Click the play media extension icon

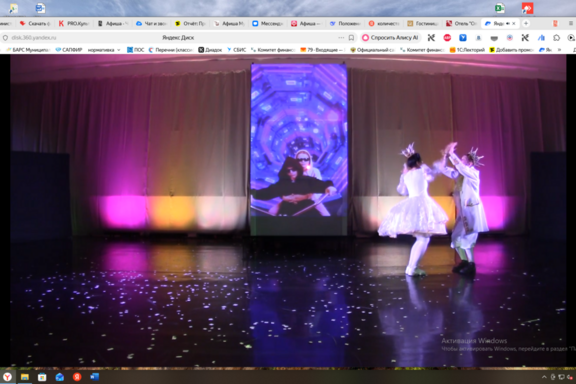click(x=571, y=38)
